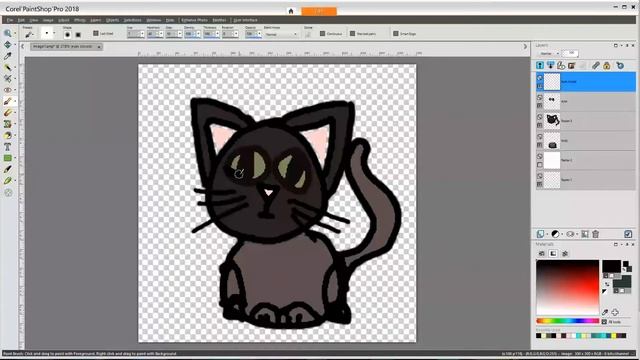Open the brush tip dropdown arrow
The image size is (640, 360).
point(54,33)
